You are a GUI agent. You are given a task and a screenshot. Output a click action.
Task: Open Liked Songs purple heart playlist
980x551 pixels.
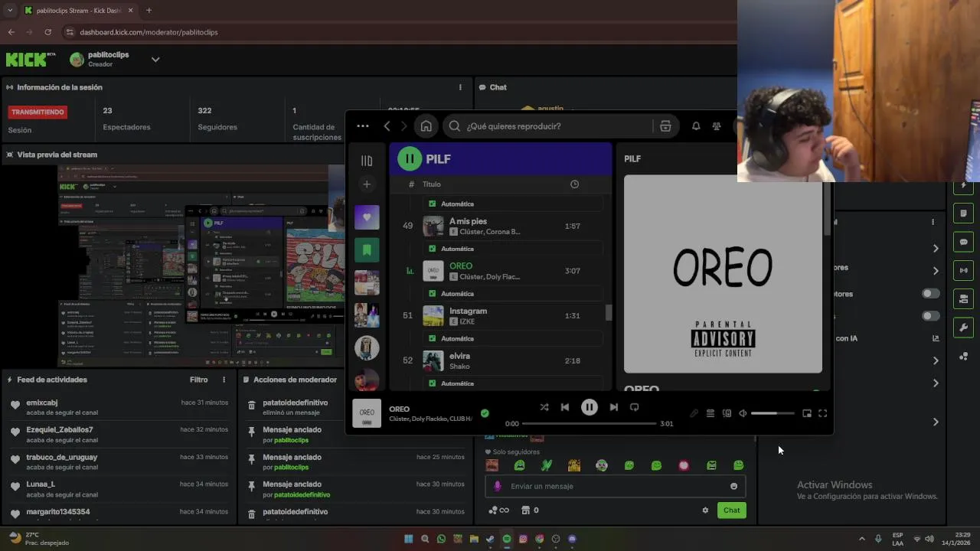tap(367, 217)
